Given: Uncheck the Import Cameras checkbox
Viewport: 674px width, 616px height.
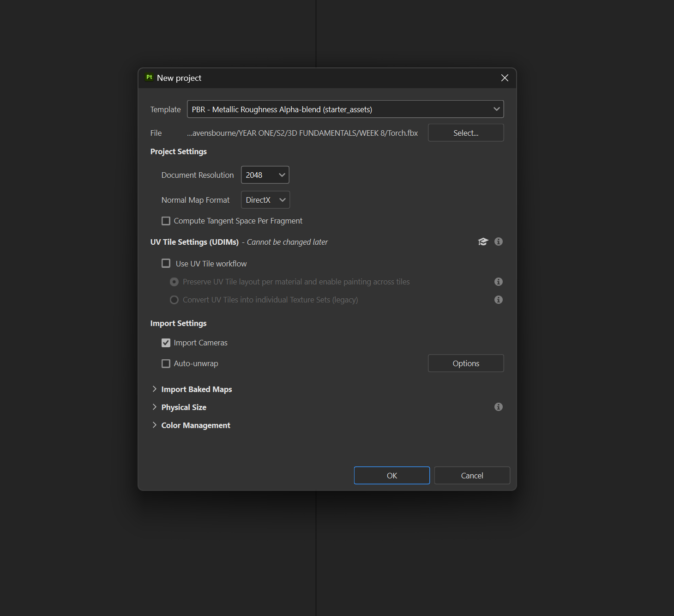Looking at the screenshot, I should (x=166, y=343).
